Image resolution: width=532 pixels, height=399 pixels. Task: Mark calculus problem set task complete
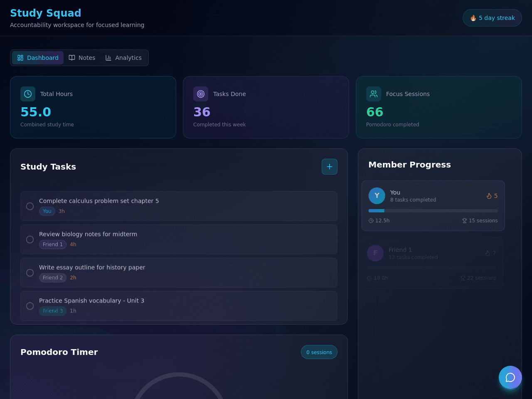click(30, 206)
